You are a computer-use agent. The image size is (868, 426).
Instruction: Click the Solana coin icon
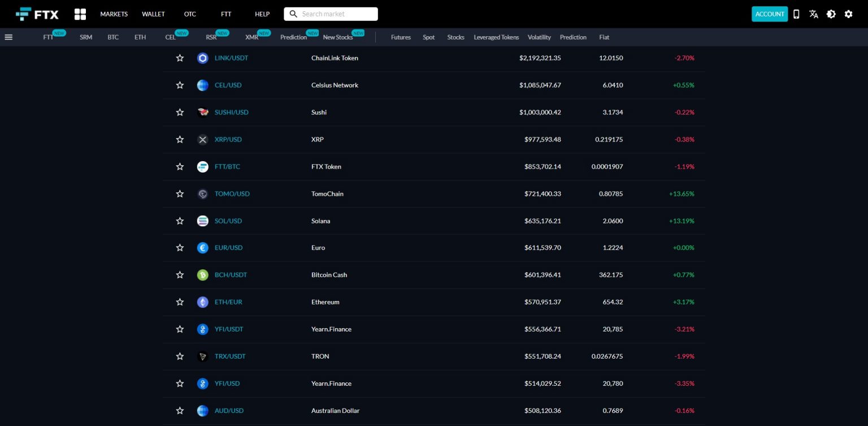point(202,221)
